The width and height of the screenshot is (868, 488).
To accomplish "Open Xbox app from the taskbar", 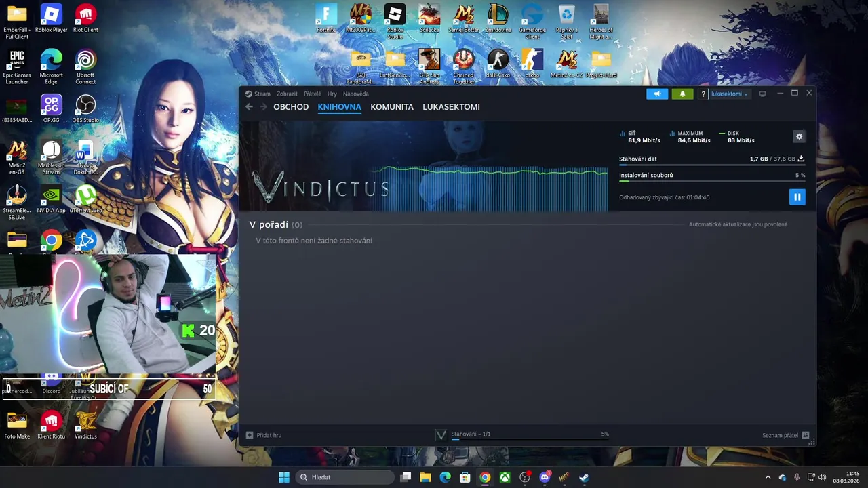I will tap(505, 477).
